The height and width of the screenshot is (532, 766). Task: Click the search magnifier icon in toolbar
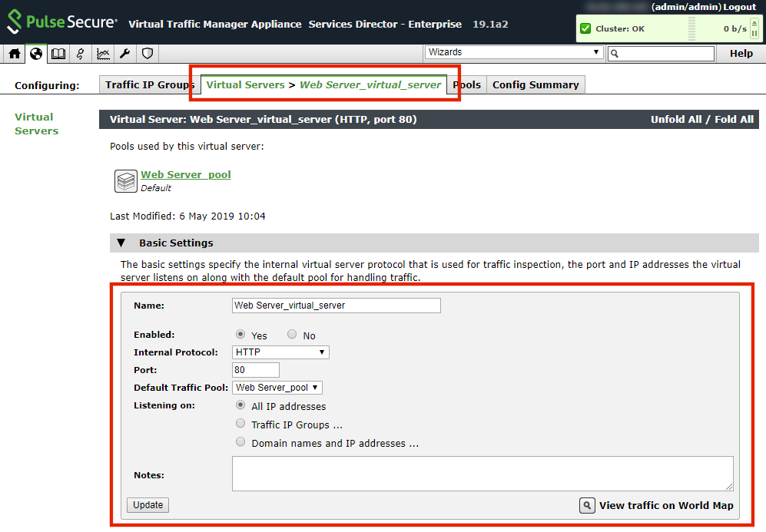tap(615, 54)
